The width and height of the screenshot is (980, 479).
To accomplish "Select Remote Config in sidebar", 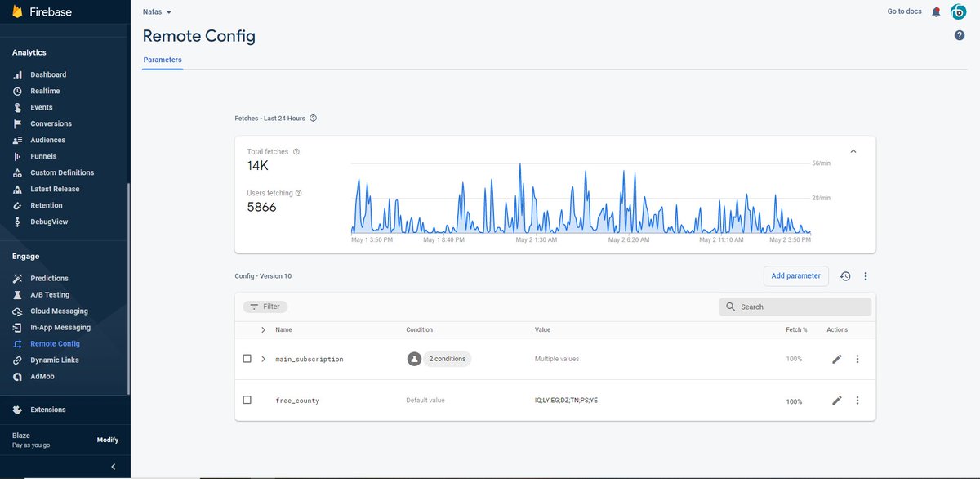I will [x=55, y=343].
